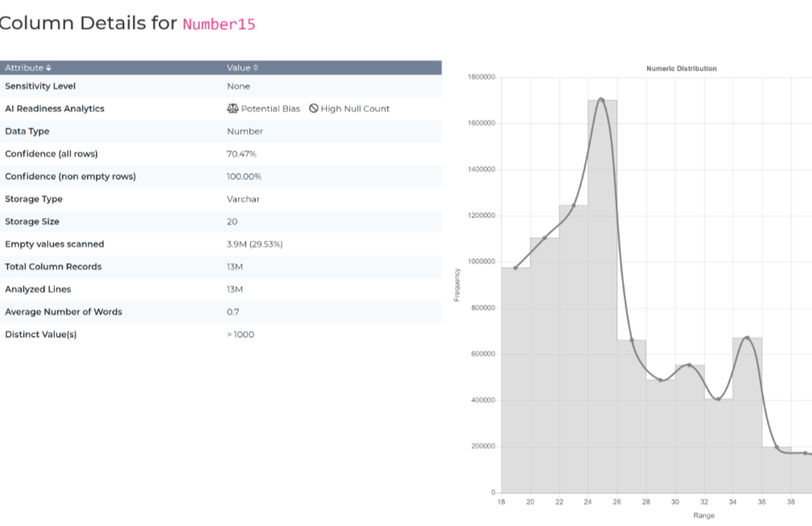Image resolution: width=812 pixels, height=526 pixels.
Task: Click the Number15 column name in title
Action: pyautogui.click(x=219, y=24)
